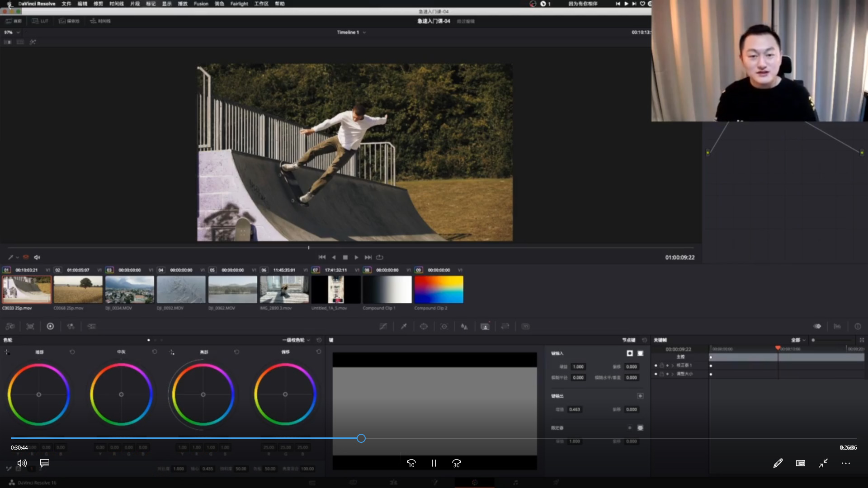
Task: Open the 编辑 menu
Action: click(82, 4)
